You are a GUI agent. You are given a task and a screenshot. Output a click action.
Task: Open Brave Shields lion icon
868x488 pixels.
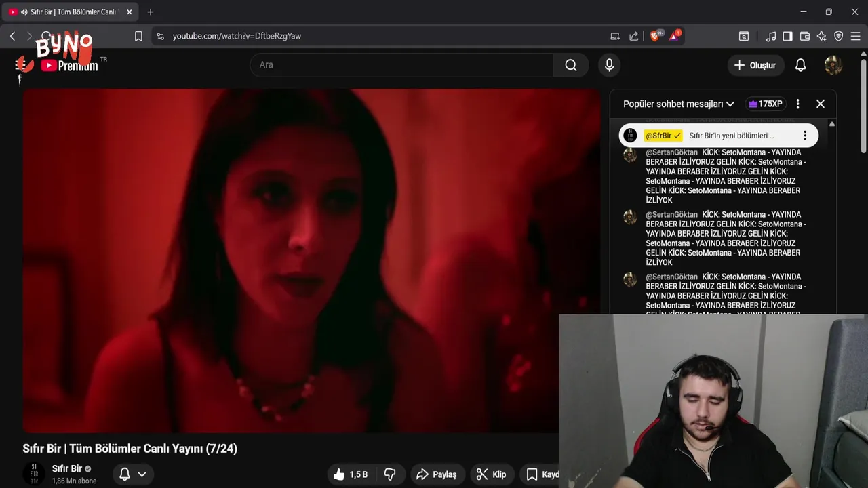[655, 36]
